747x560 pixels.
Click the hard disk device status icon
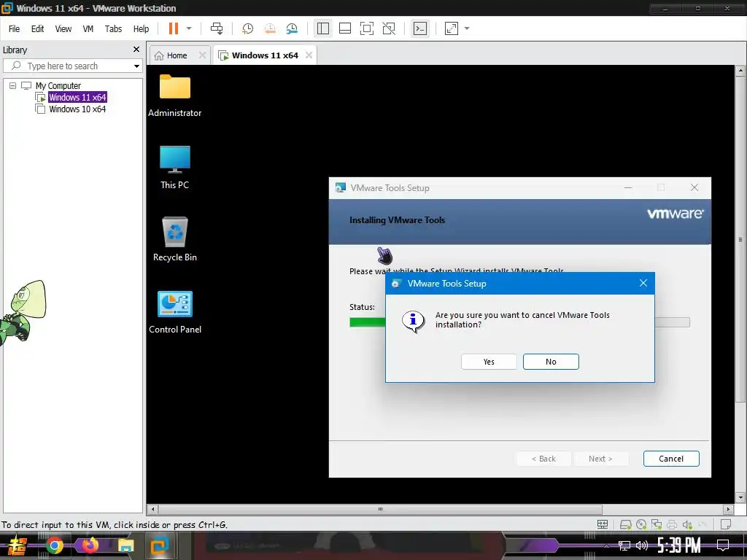point(625,525)
